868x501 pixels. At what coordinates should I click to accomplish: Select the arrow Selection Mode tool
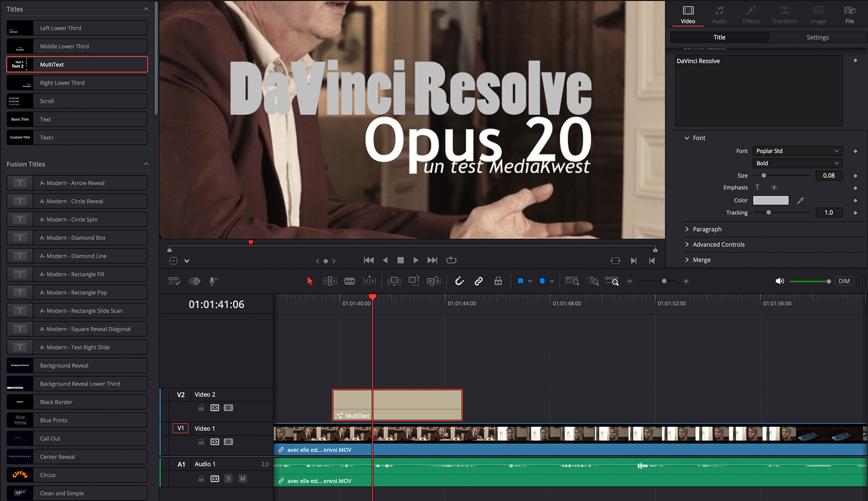point(310,281)
